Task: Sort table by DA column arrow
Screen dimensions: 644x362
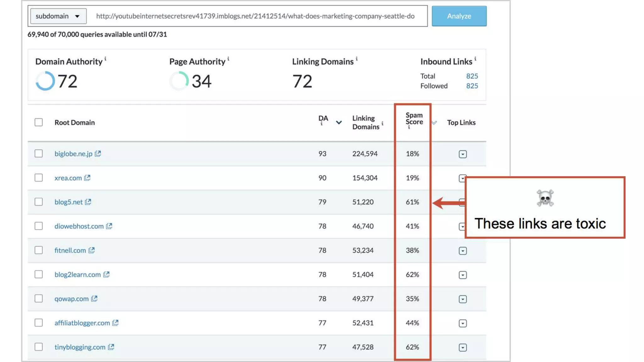Action: tap(339, 123)
